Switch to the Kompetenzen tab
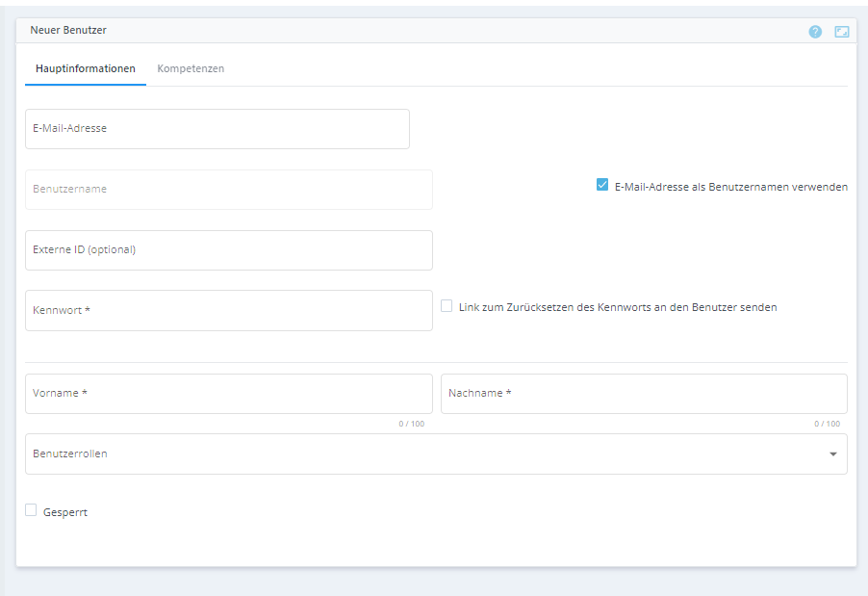Image resolution: width=868 pixels, height=596 pixels. [x=191, y=69]
